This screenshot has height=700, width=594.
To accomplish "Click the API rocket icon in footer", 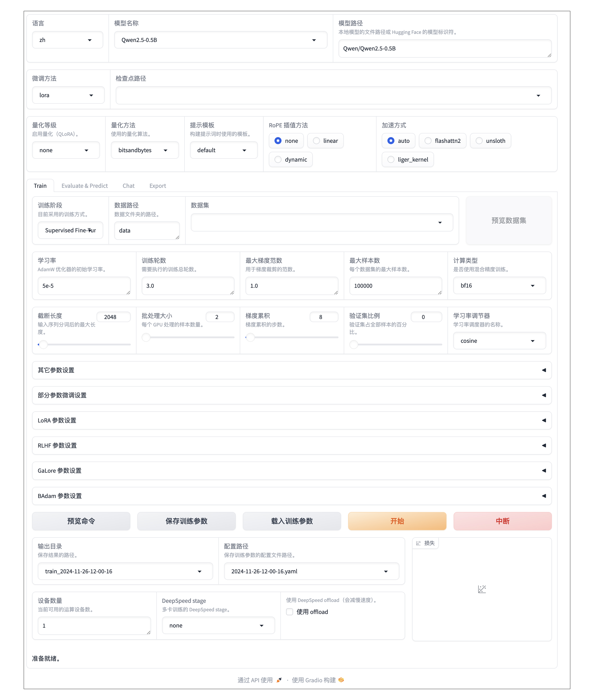I will [x=279, y=680].
